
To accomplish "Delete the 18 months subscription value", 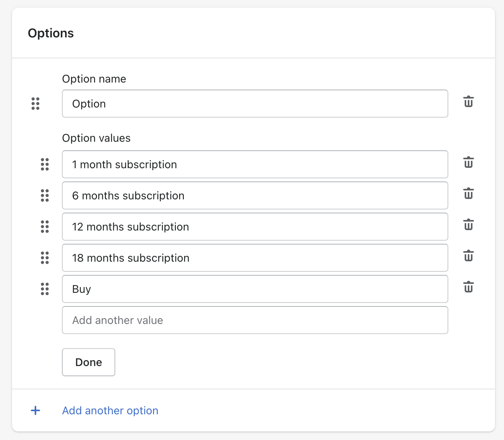I will click(x=468, y=256).
